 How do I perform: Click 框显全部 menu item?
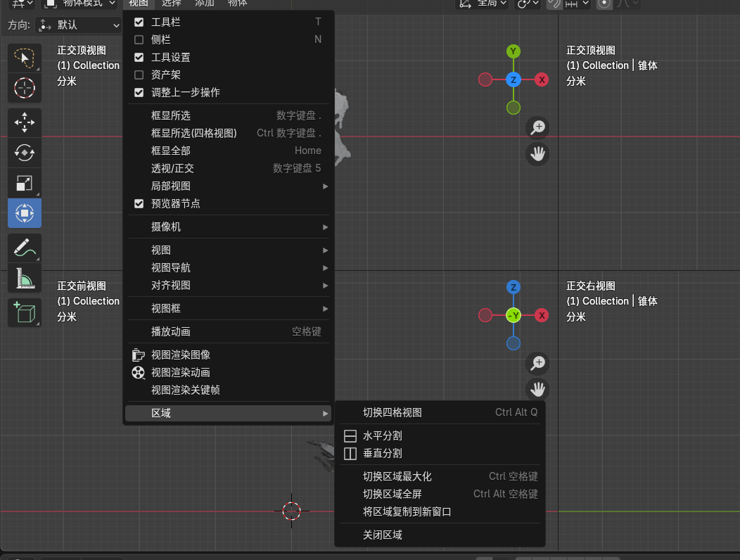click(x=229, y=151)
